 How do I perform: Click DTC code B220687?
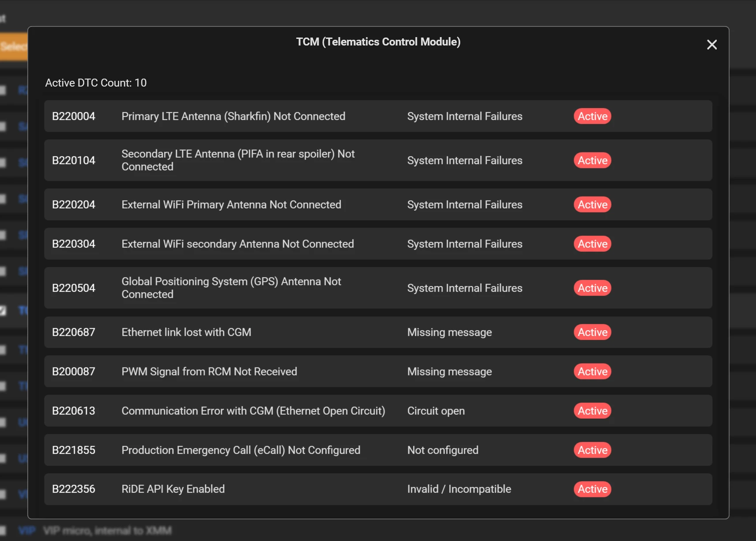tap(74, 332)
